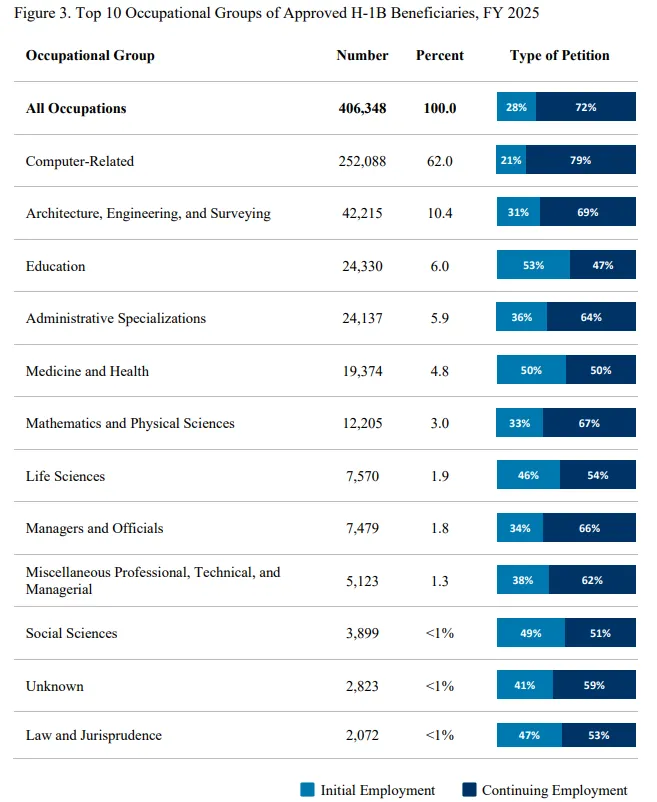The width and height of the screenshot is (657, 802).
Task: Click the 46% Life Sciences bar segment
Action: tap(528, 474)
